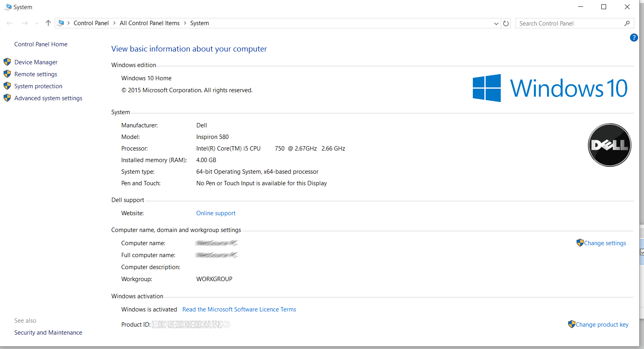This screenshot has width=644, height=349.
Task: Expand the chevron after Control Panel breadcrumb
Action: click(x=115, y=23)
